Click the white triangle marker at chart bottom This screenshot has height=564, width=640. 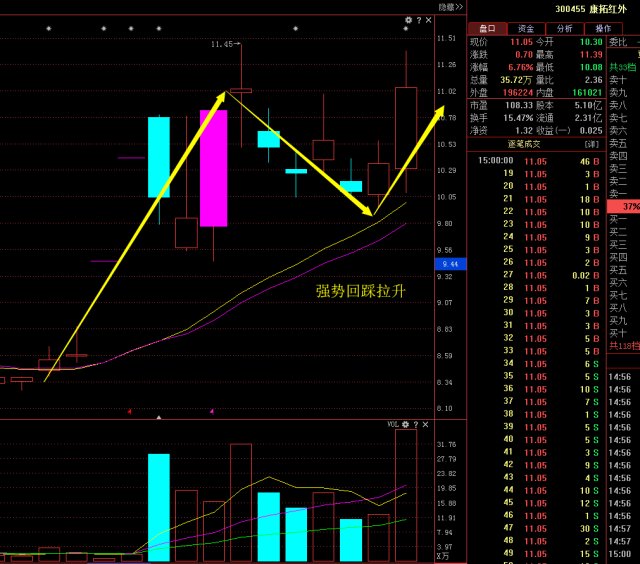(x=159, y=417)
